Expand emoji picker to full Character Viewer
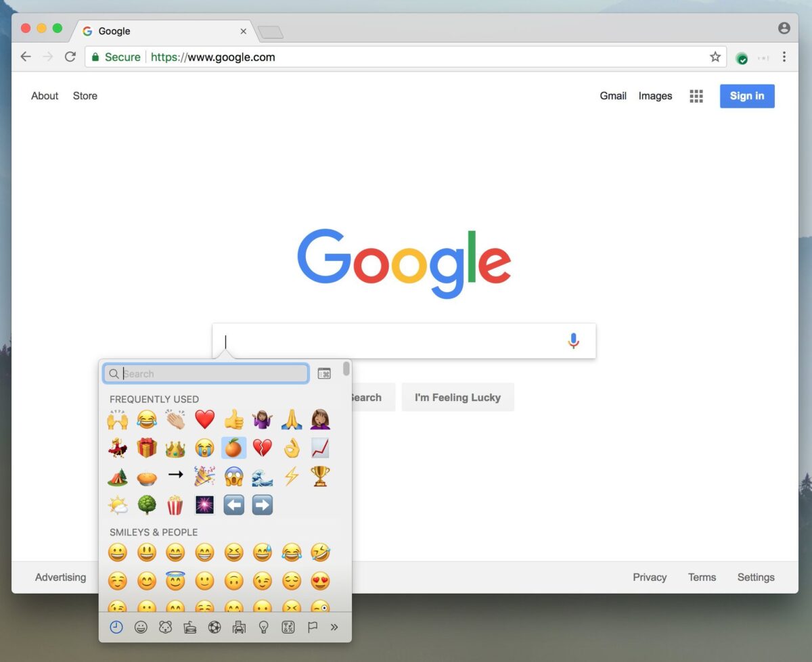 tap(324, 374)
